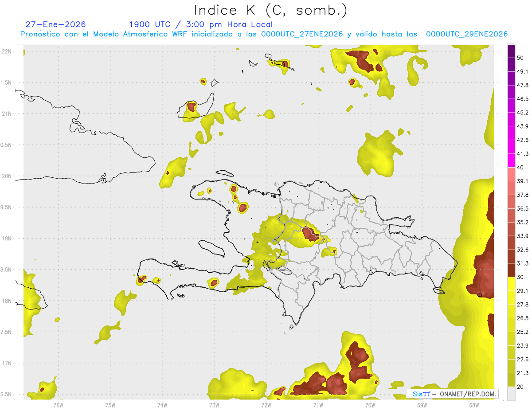Click the '68W' longitude axis label
The width and height of the screenshot is (532, 411).
(x=473, y=404)
